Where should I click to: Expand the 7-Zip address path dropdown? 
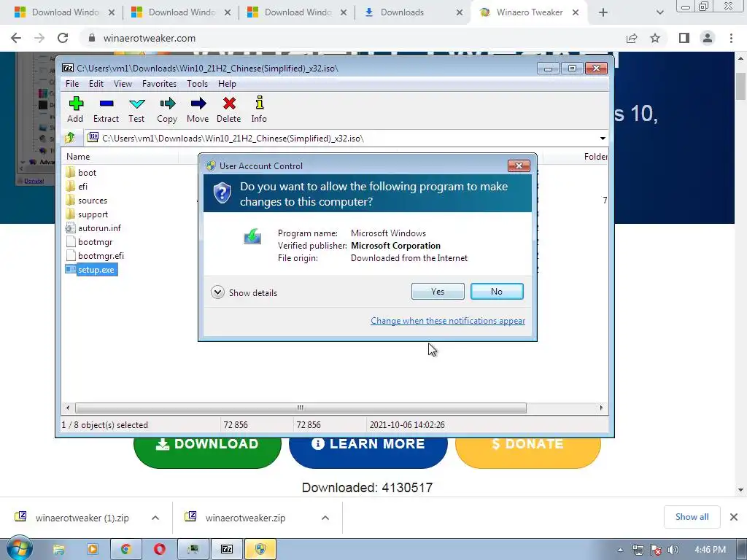[x=603, y=139]
